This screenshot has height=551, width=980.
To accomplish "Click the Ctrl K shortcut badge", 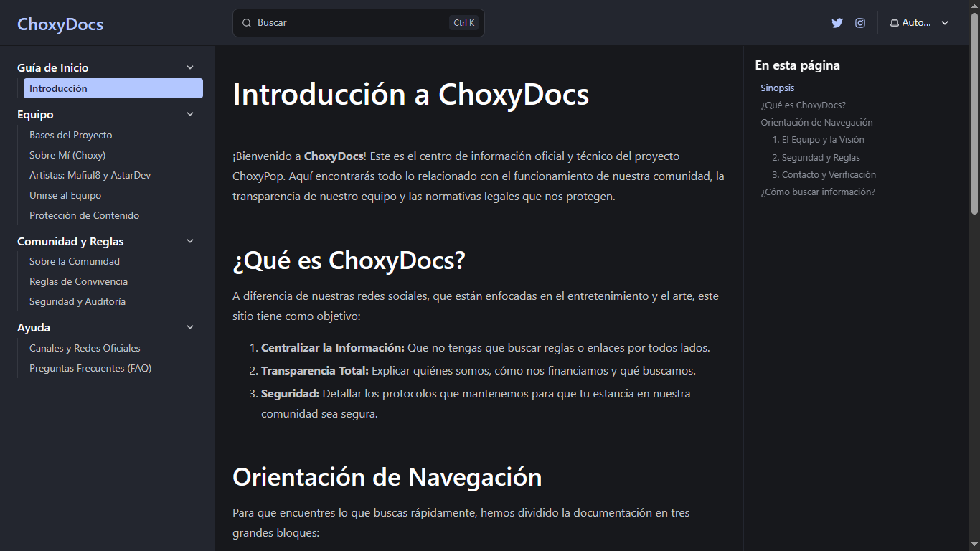I will [463, 22].
